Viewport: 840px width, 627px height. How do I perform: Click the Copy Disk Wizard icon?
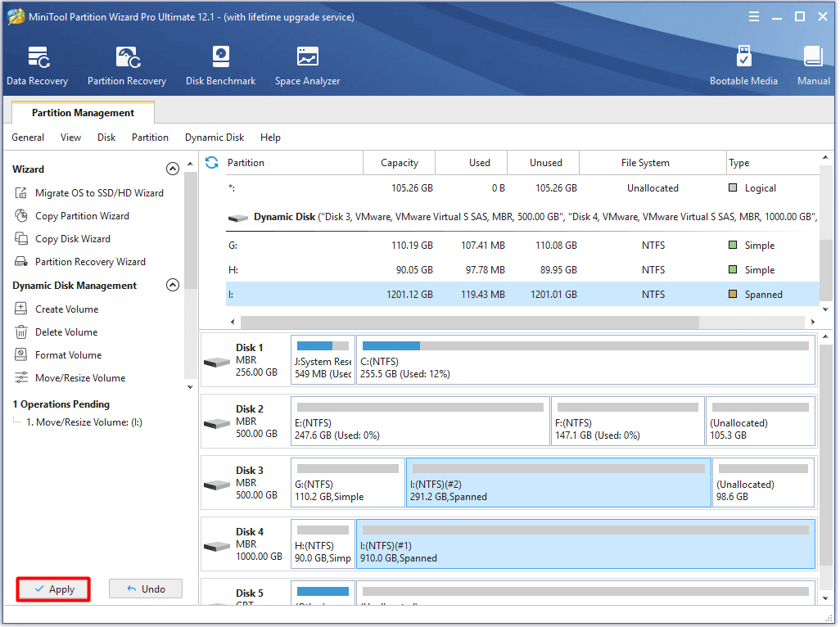[21, 239]
